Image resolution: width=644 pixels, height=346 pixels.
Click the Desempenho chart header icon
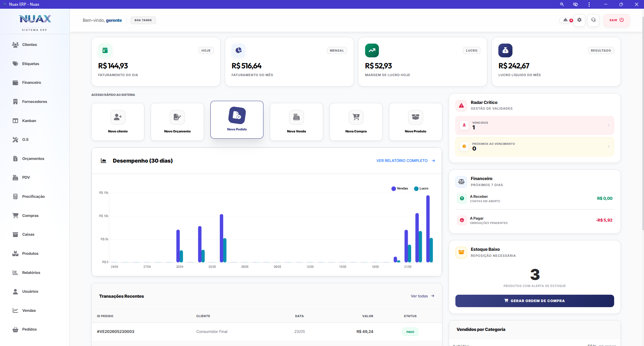click(104, 161)
